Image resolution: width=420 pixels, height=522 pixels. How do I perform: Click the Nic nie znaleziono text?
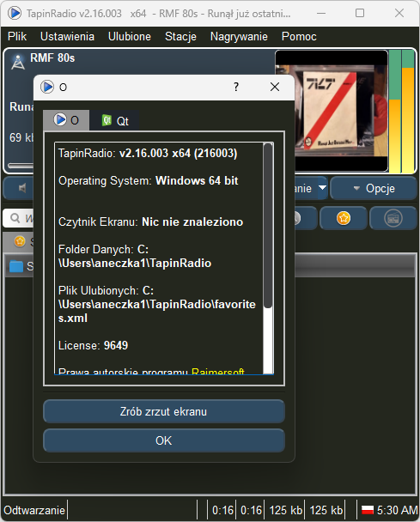click(192, 222)
